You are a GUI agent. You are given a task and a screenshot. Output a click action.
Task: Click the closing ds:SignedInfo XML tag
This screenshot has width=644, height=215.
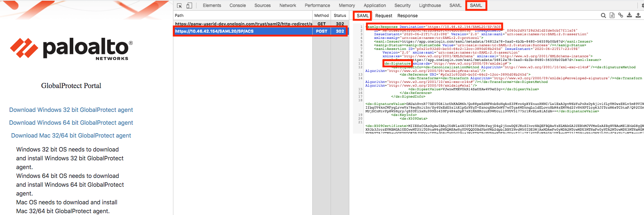(x=408, y=96)
